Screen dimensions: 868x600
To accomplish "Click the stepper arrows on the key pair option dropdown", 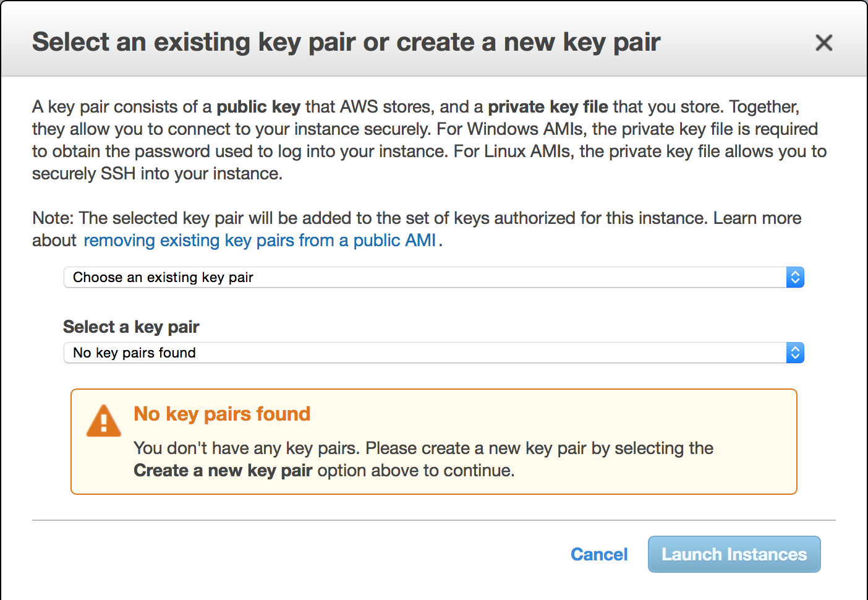I will (x=795, y=278).
